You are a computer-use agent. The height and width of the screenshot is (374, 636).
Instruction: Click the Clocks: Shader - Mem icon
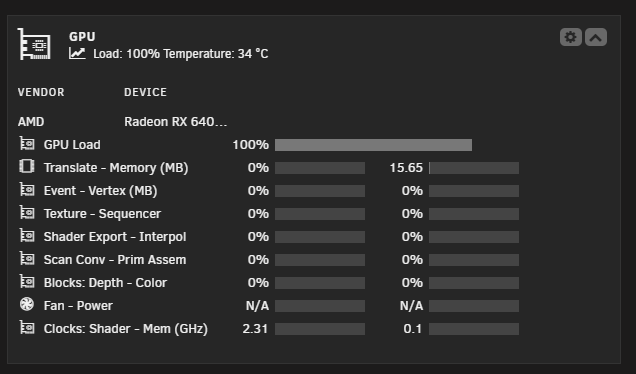[27, 328]
